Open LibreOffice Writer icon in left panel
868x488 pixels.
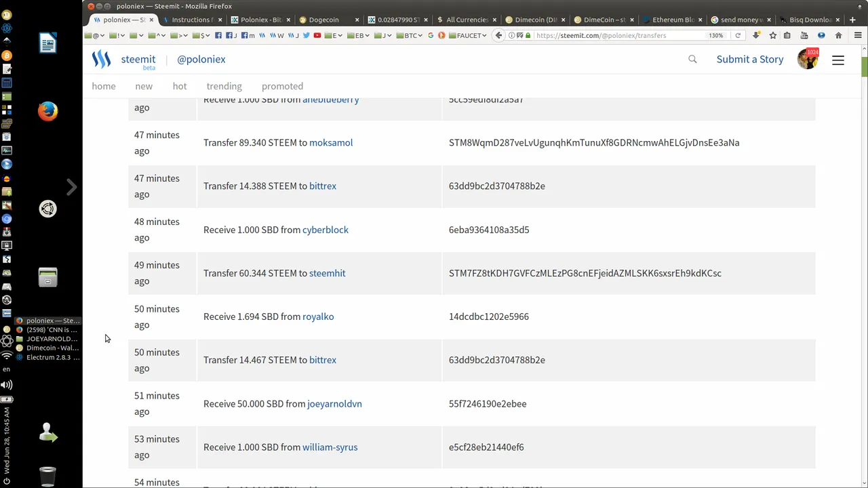point(47,44)
